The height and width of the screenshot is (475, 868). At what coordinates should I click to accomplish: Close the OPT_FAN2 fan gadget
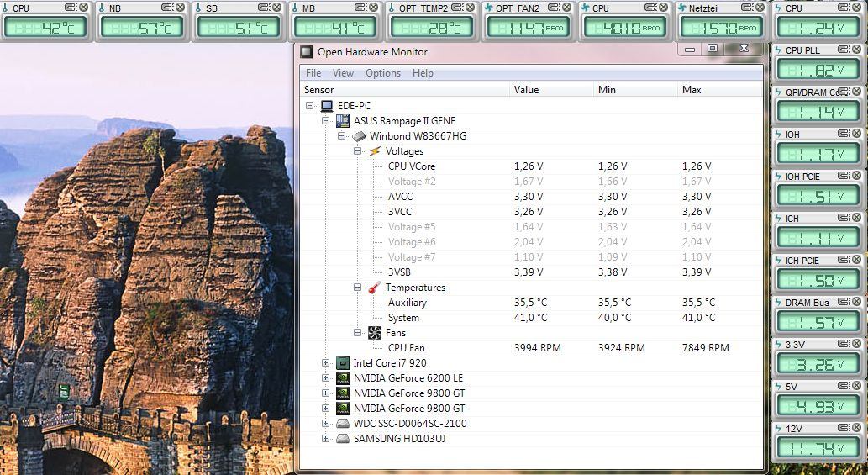(x=566, y=8)
